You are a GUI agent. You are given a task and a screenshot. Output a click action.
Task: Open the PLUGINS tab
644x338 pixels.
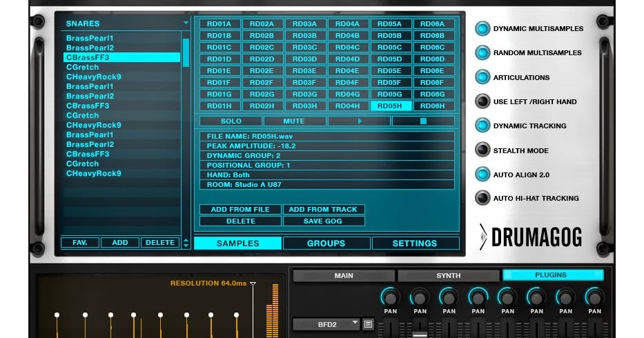(553, 275)
